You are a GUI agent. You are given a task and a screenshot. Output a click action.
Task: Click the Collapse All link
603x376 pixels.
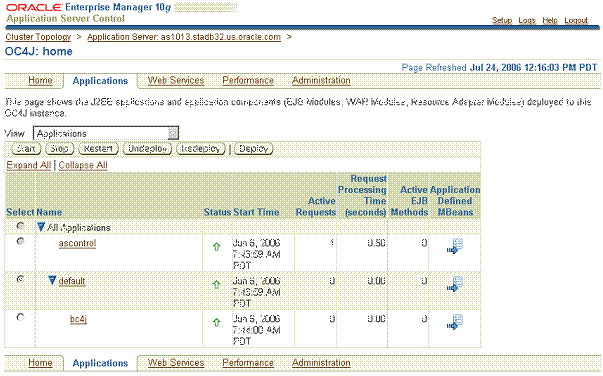click(83, 165)
